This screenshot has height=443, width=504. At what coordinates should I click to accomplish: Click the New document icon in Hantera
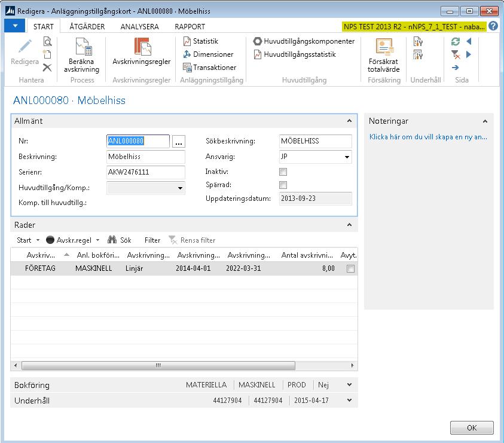47,54
